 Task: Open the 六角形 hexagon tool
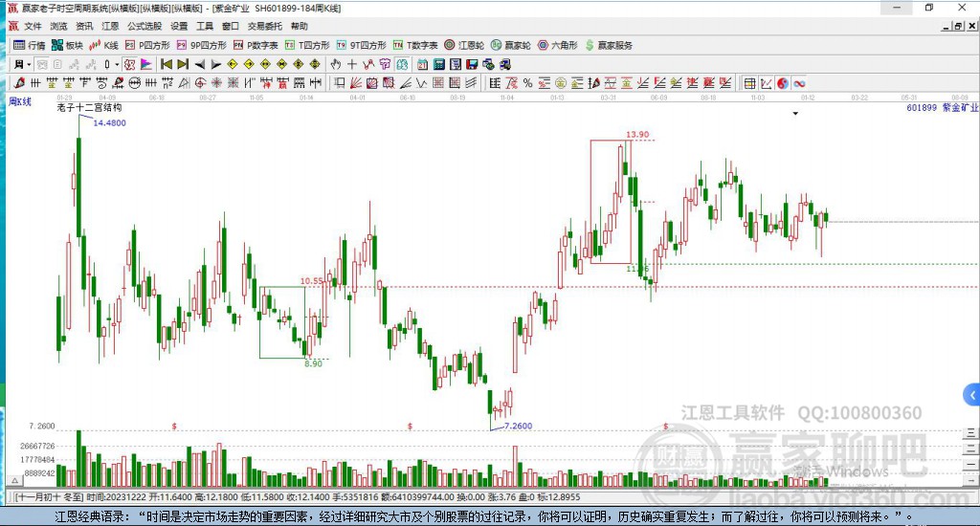point(558,45)
